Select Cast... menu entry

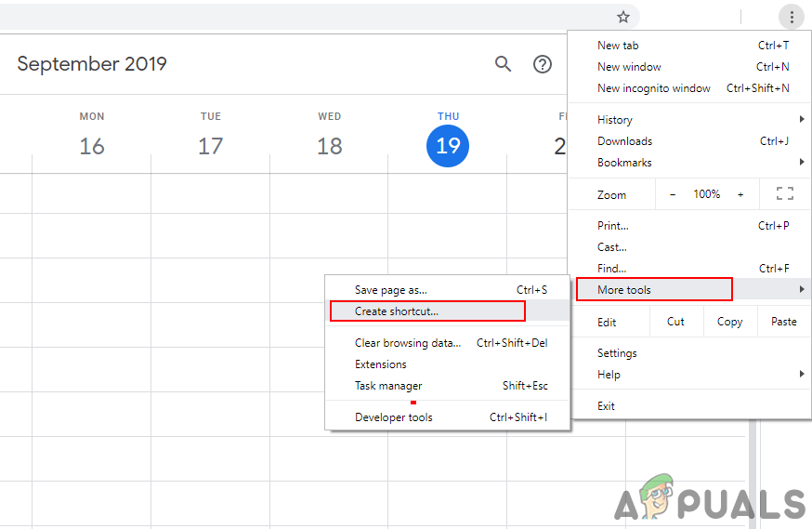(690, 247)
